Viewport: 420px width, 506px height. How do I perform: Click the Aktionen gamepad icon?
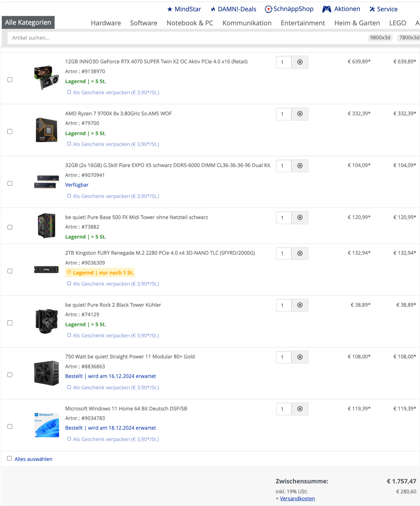pyautogui.click(x=327, y=9)
